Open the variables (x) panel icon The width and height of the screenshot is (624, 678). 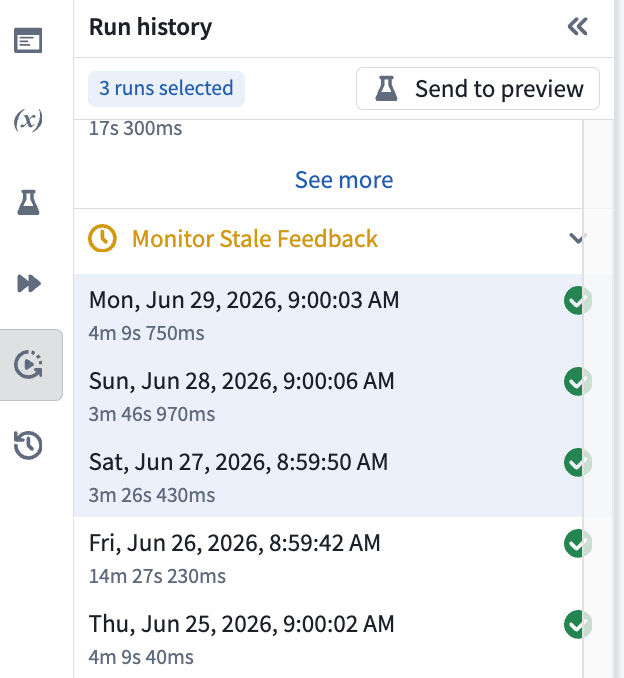point(28,120)
